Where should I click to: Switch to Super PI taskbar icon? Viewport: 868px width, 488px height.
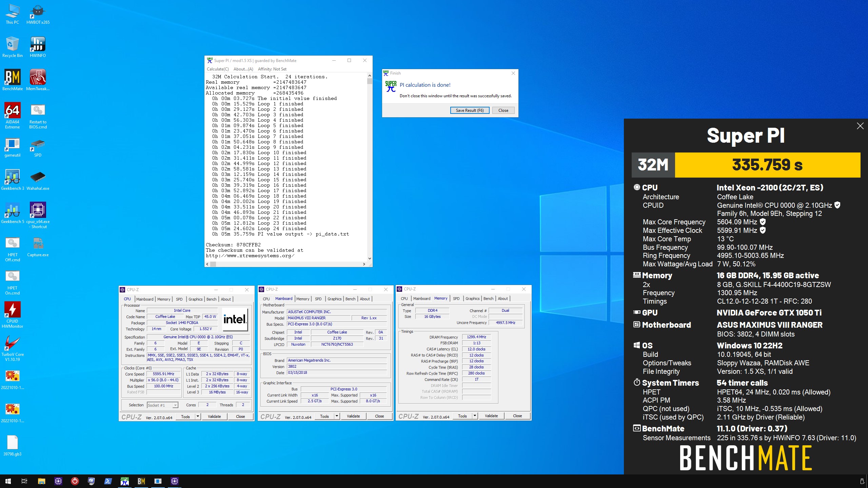pyautogui.click(x=124, y=481)
